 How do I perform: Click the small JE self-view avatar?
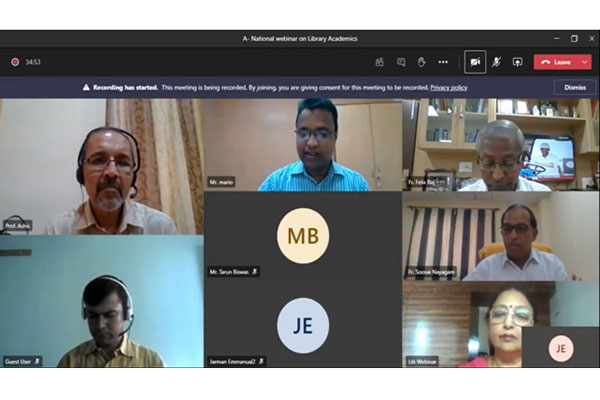pyautogui.click(x=561, y=348)
